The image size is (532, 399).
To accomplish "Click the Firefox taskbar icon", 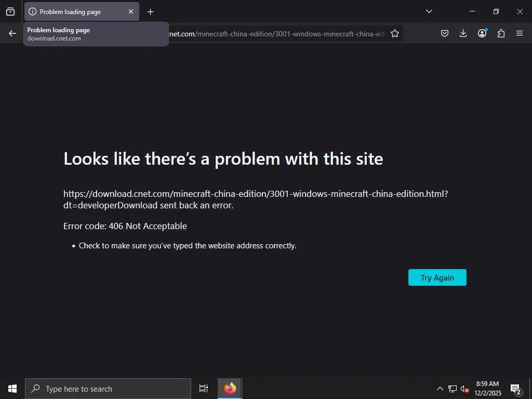I will 230,389.
